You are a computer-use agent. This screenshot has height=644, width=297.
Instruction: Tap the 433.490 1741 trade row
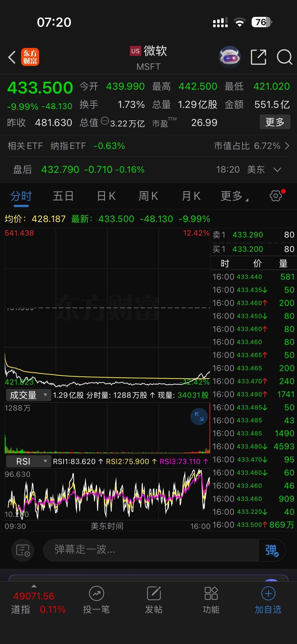tap(253, 394)
